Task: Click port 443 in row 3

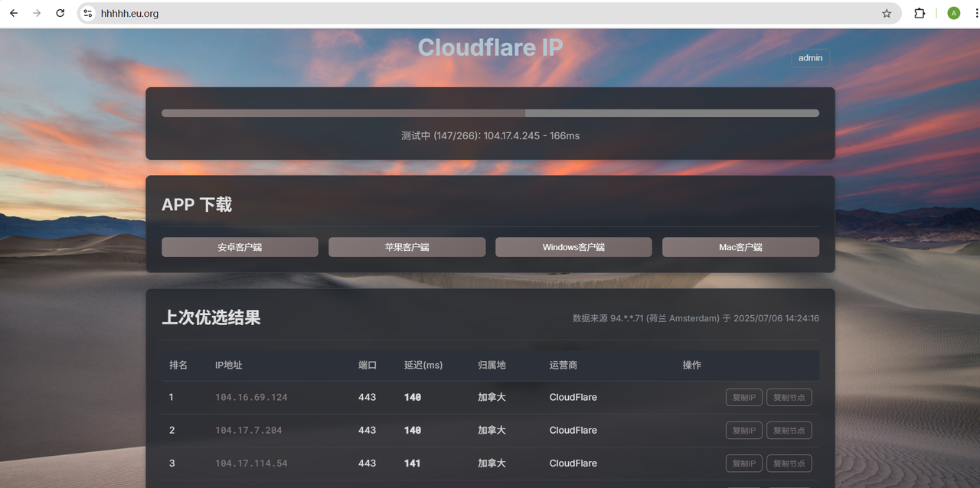Action: 367,464
